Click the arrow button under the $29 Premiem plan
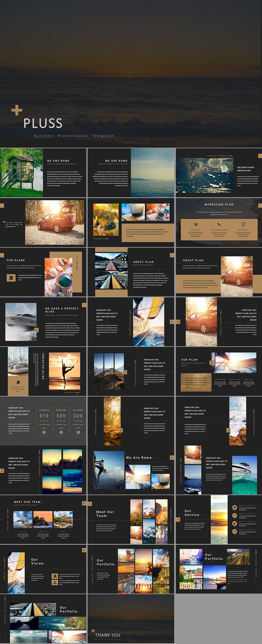Viewport: 262px width, 644px height. (61, 432)
